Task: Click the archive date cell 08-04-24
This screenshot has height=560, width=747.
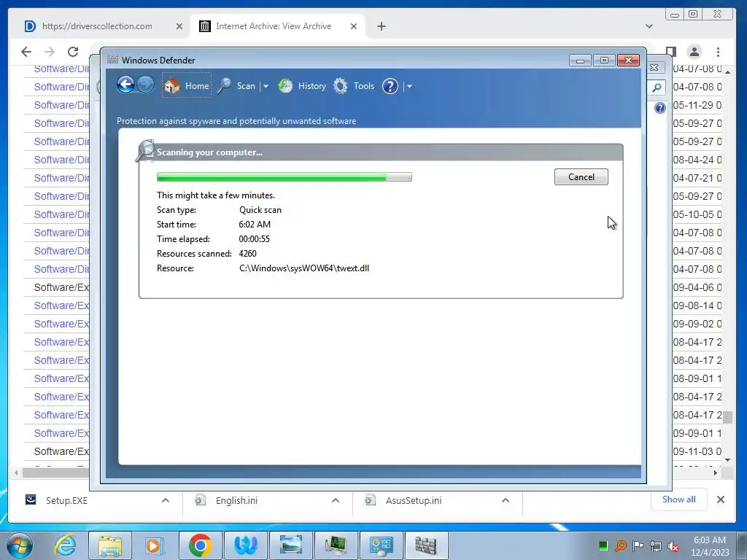Action: pyautogui.click(x=697, y=160)
